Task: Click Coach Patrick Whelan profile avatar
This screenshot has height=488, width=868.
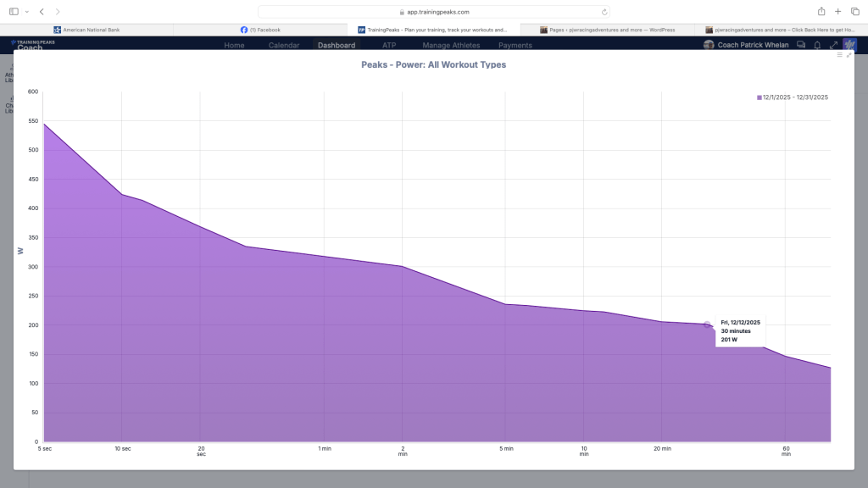Action: coord(709,45)
